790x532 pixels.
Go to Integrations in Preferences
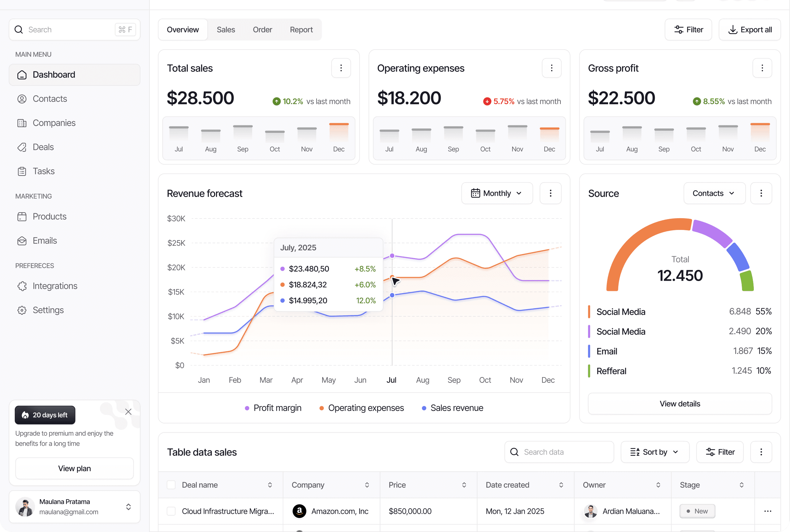[x=55, y=286]
